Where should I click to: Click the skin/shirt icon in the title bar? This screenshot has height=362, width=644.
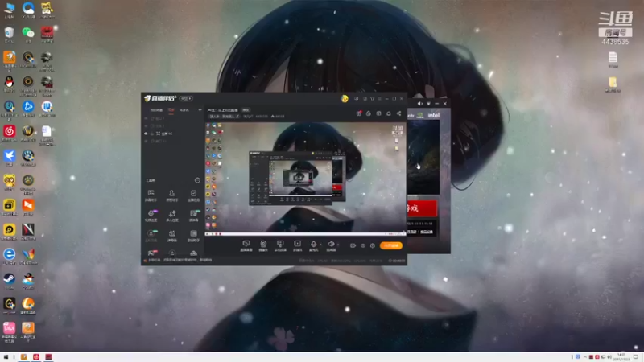click(x=372, y=98)
